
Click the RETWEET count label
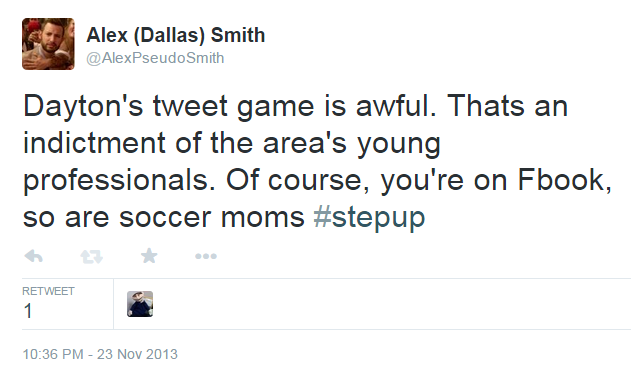(x=48, y=291)
